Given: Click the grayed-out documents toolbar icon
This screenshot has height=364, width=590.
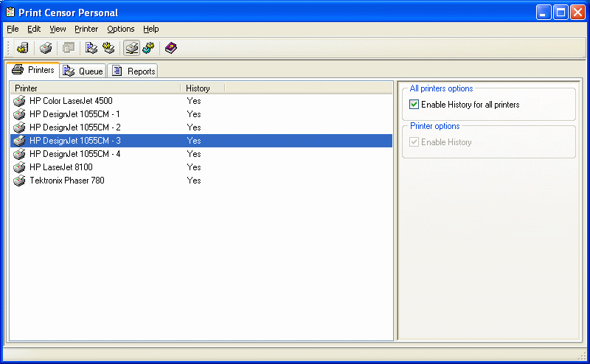Looking at the screenshot, I should (x=69, y=48).
